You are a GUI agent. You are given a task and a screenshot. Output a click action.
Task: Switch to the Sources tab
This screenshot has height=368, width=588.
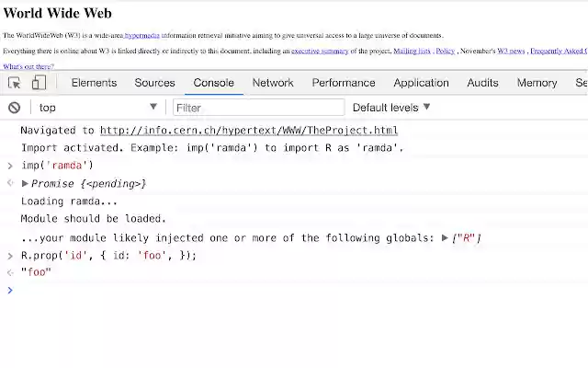coord(154,83)
